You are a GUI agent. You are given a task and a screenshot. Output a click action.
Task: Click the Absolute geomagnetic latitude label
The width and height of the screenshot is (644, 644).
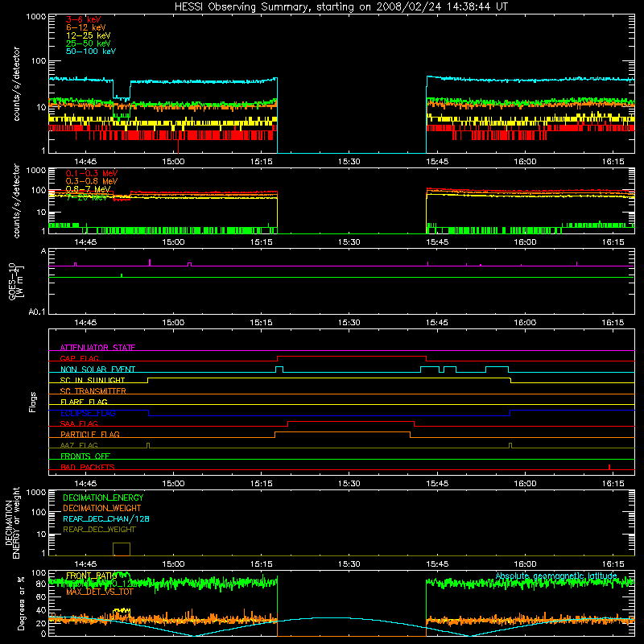[x=556, y=576]
